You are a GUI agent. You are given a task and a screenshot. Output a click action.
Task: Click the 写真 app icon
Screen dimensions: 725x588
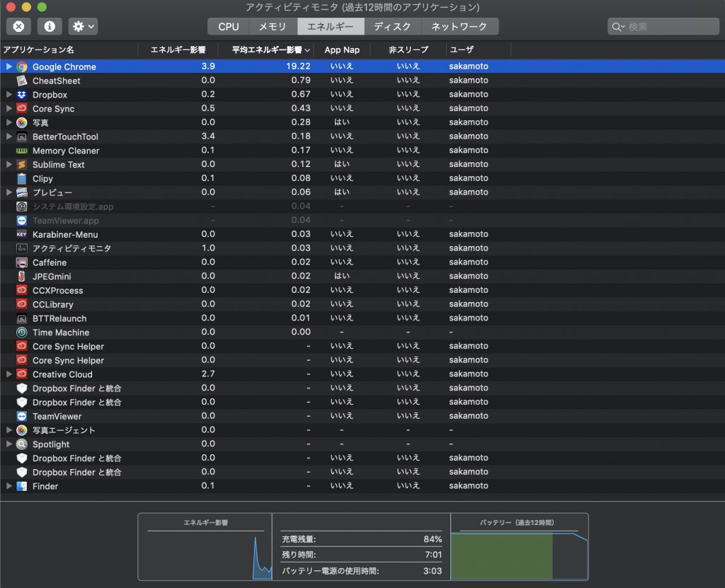point(22,122)
